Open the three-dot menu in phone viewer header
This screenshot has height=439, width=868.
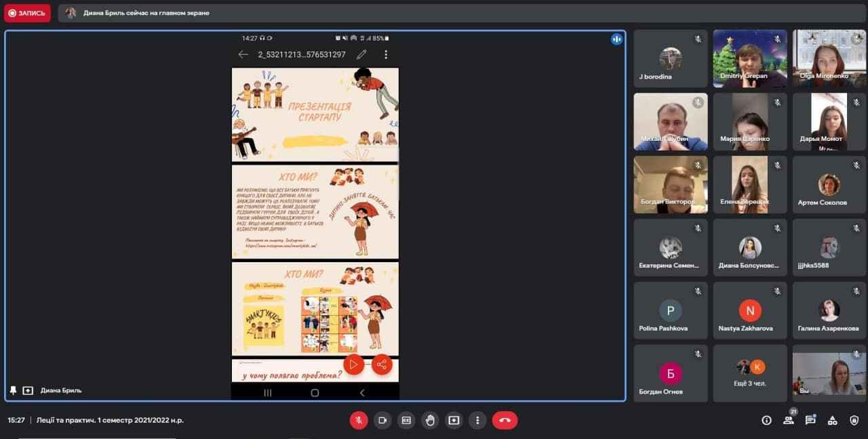point(386,54)
